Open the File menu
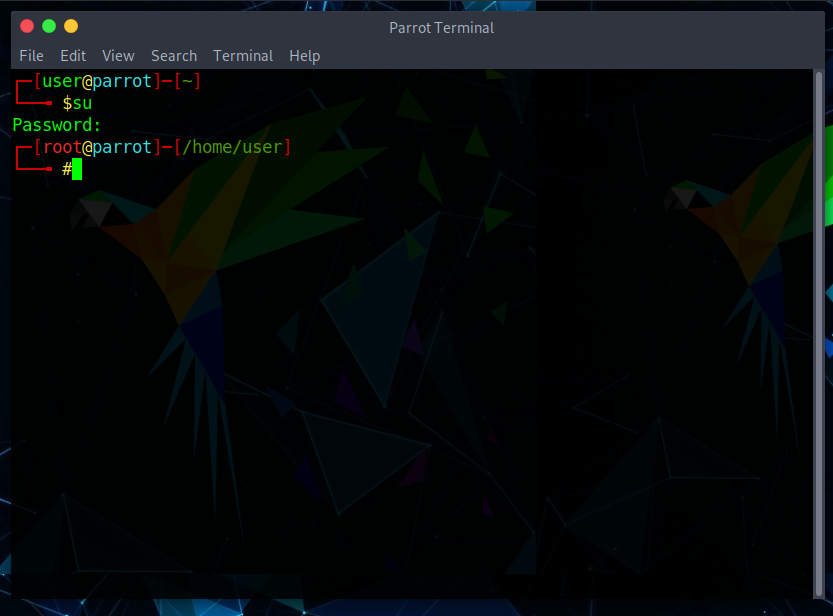The image size is (833, 616). coord(31,56)
